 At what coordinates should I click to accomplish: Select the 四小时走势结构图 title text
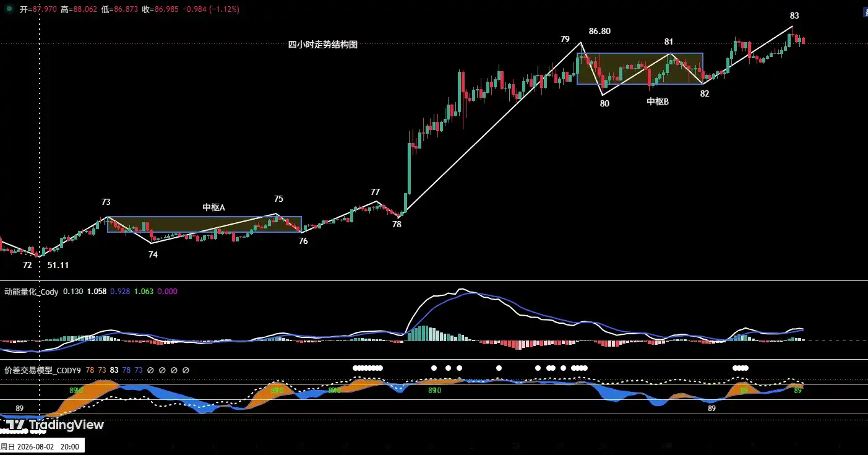(323, 45)
